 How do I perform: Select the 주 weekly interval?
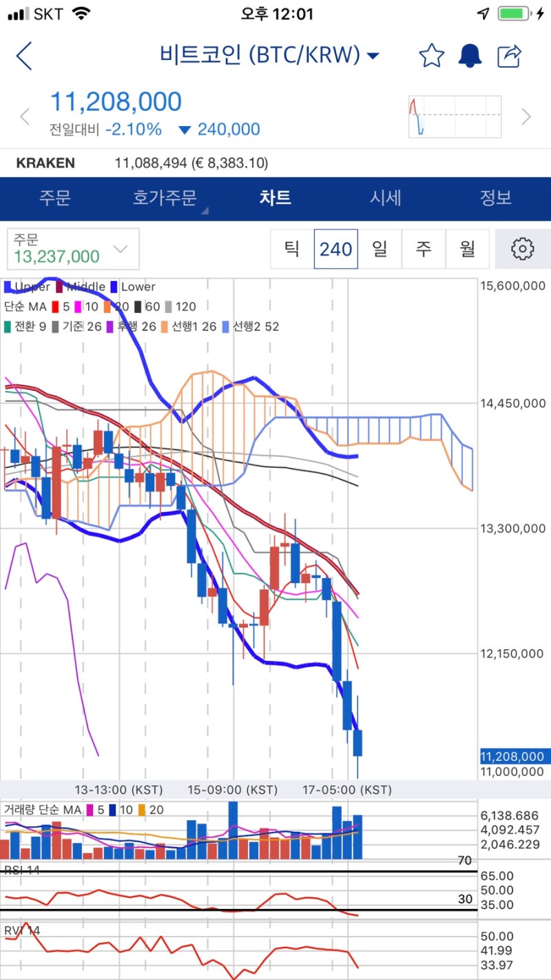424,249
